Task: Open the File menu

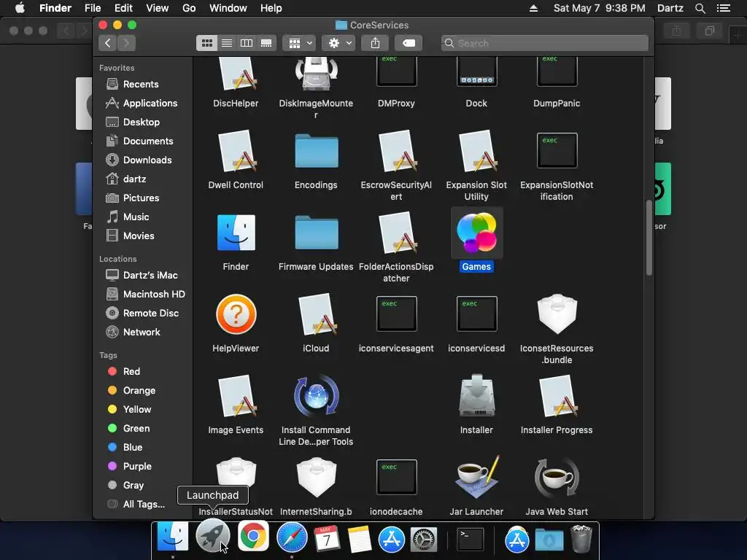Action: click(93, 8)
